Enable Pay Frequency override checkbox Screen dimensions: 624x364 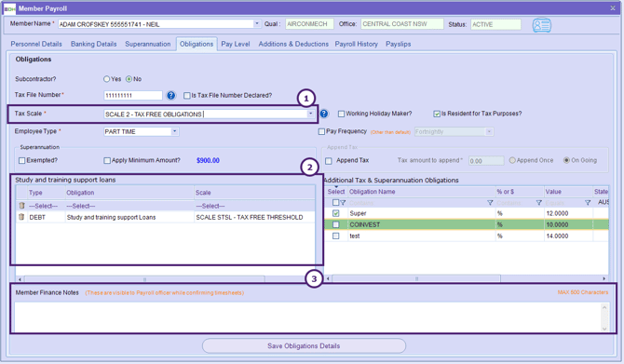(x=321, y=131)
